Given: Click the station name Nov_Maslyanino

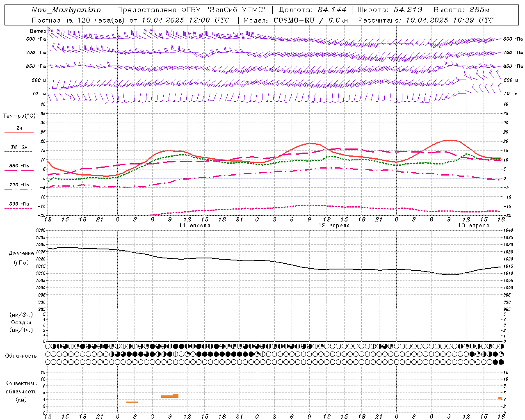Looking at the screenshot, I should pos(66,10).
